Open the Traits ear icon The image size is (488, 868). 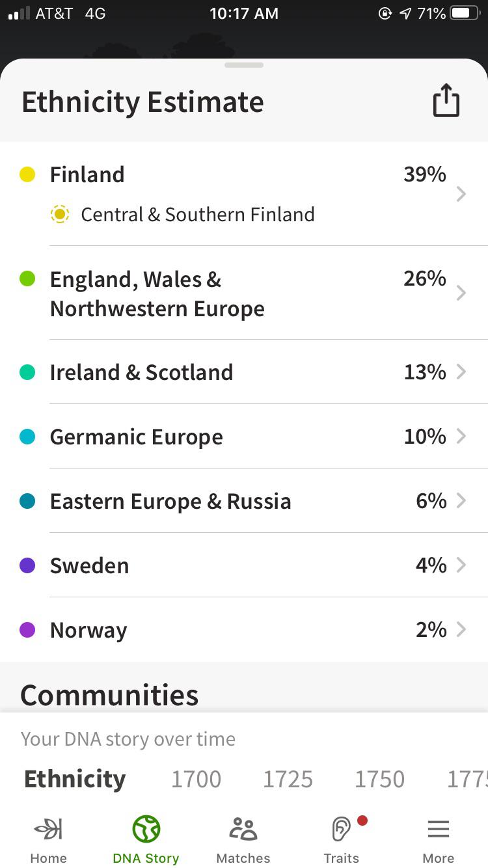tap(341, 830)
